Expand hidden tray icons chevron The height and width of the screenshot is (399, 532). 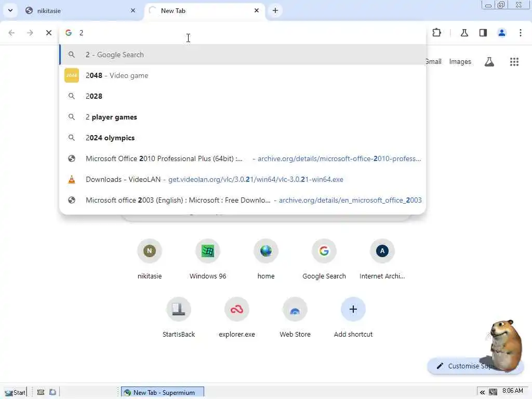[482, 393]
